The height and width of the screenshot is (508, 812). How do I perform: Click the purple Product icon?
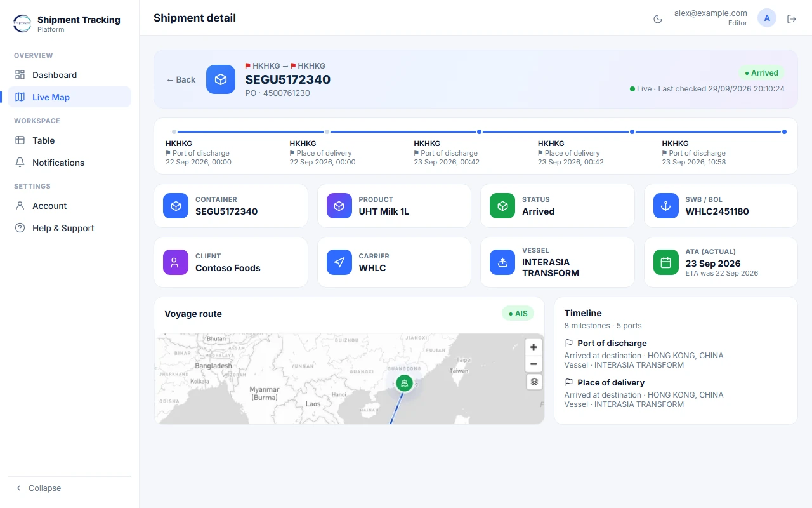click(x=339, y=206)
